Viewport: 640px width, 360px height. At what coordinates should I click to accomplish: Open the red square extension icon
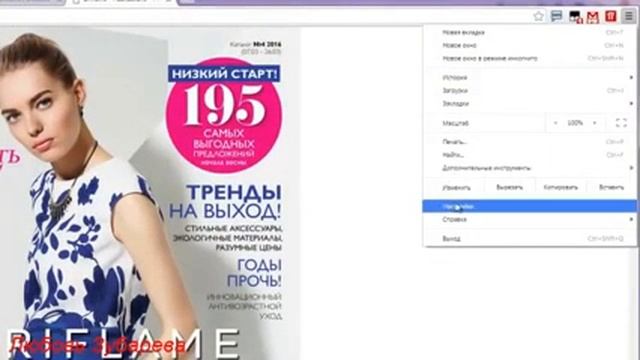coord(611,16)
